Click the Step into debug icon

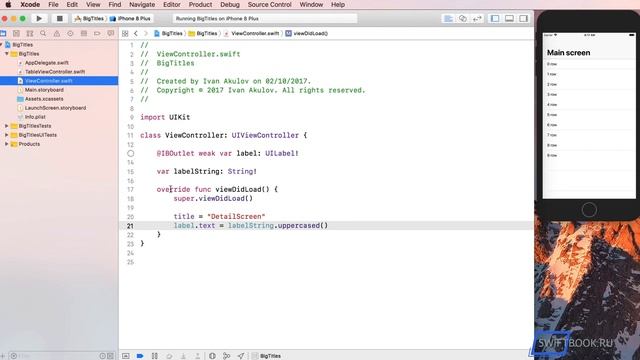tap(183, 356)
